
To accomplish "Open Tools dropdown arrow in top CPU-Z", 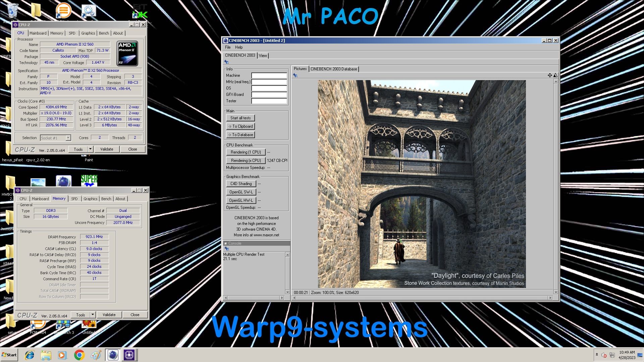I will pyautogui.click(x=90, y=149).
